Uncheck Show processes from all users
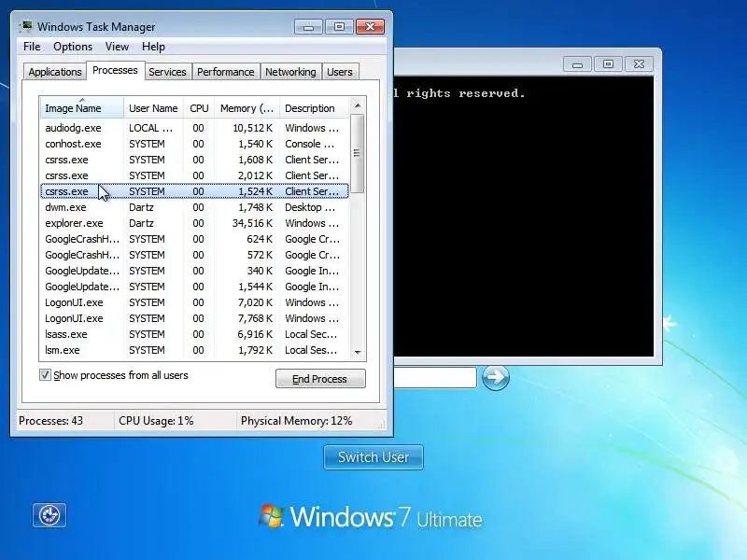The image size is (747, 560). click(45, 375)
